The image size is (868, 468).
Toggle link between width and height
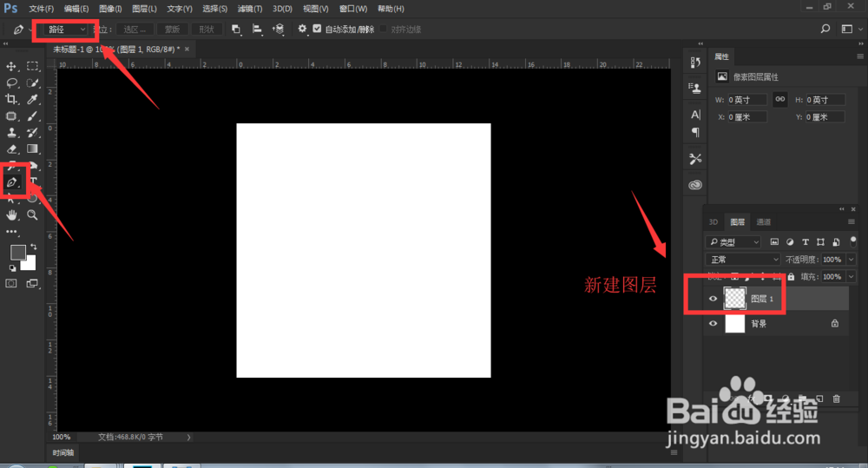coord(779,99)
